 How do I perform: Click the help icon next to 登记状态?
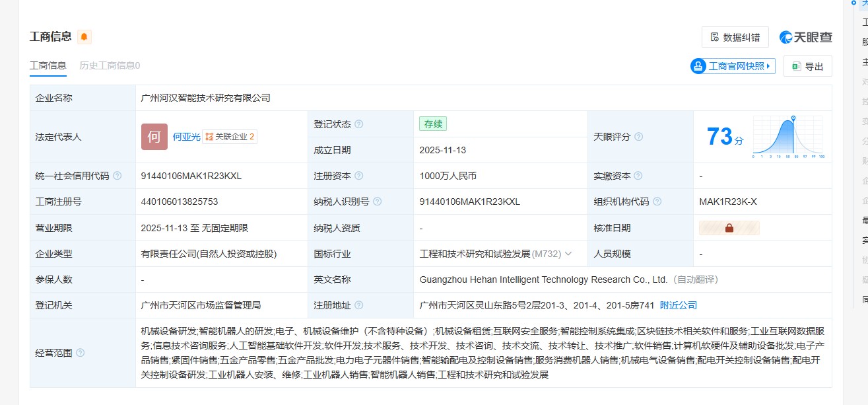(359, 124)
